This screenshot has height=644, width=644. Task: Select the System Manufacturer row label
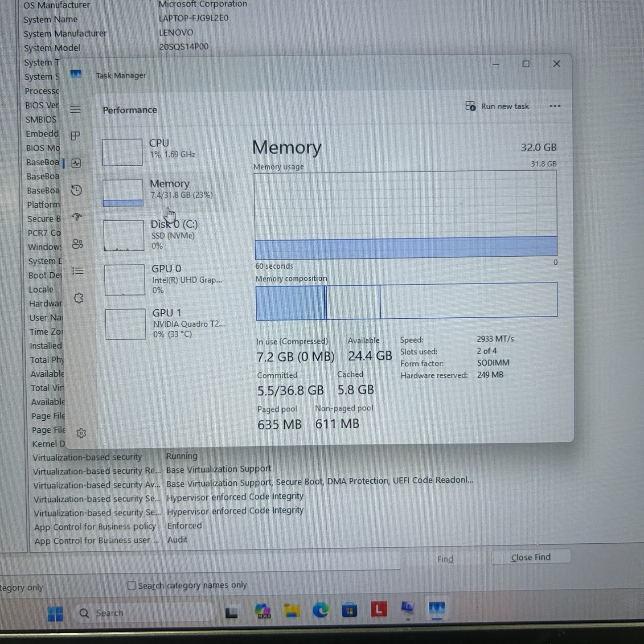point(65,34)
